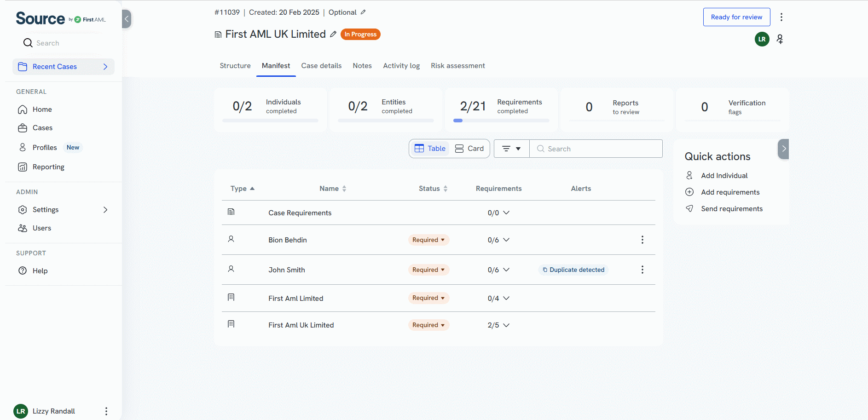Screen dimensions: 868x420
Task: Open row options for John Smith
Action: [x=642, y=270]
